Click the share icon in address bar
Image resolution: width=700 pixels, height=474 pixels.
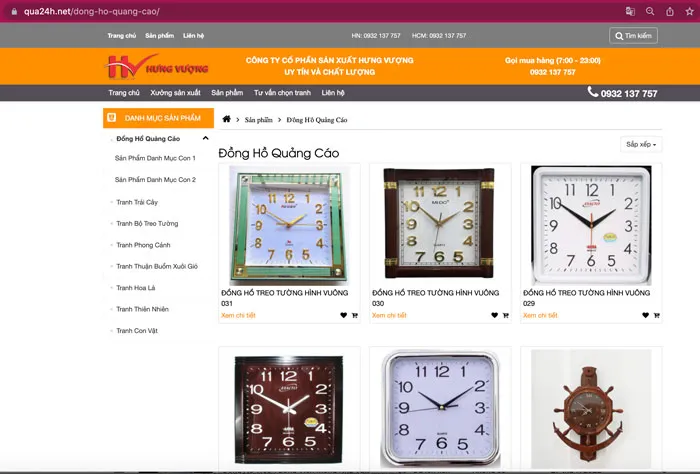pos(670,12)
